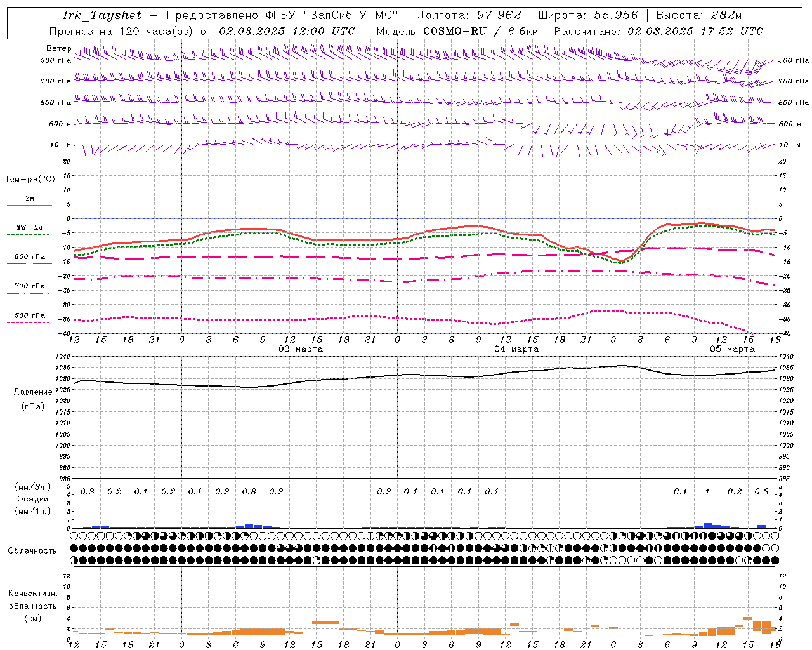The height and width of the screenshot is (650, 812).
Task: Click the '(мм/1ч.)' precipitation unit label
Action: pyautogui.click(x=33, y=511)
